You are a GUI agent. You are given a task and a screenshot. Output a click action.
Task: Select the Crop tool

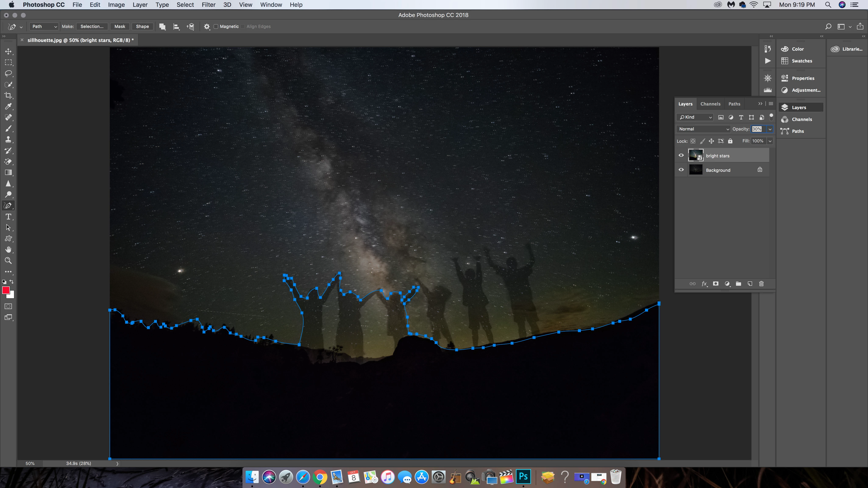[x=8, y=96]
